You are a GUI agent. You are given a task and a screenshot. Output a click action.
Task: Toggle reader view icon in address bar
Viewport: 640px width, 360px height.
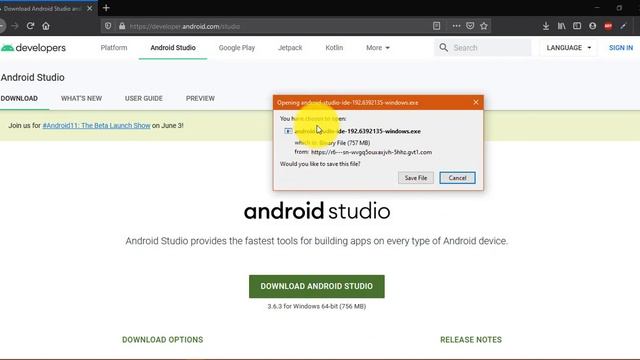436,26
